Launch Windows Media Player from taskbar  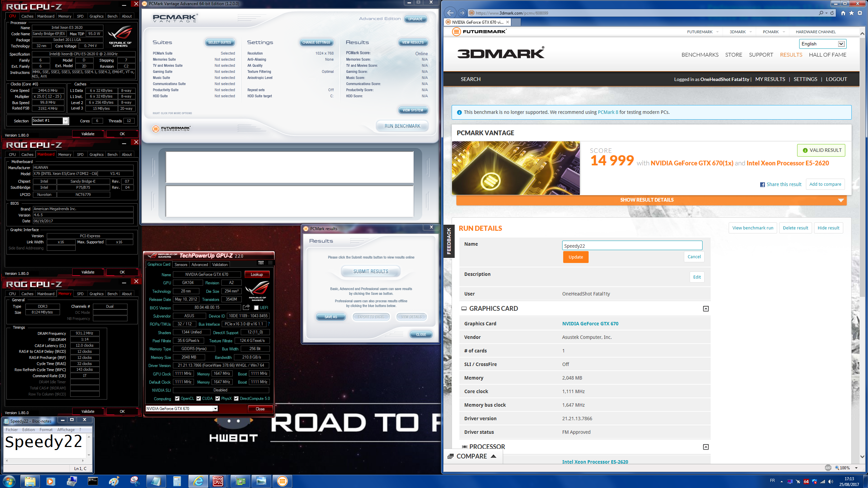(x=51, y=481)
